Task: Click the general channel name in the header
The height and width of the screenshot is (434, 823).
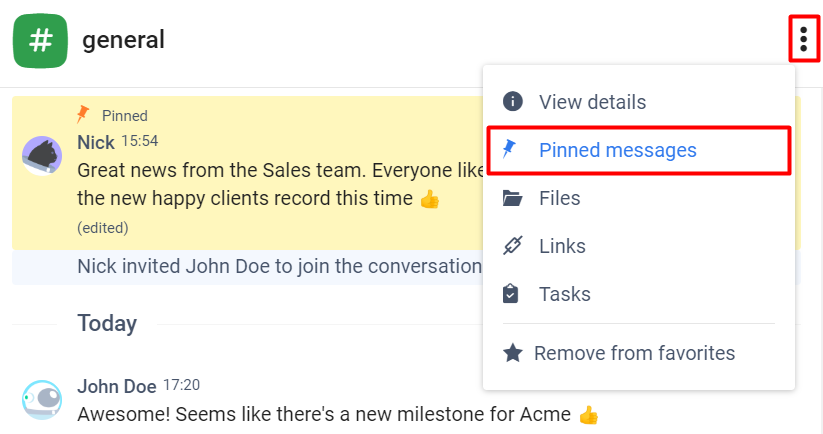Action: (x=123, y=40)
